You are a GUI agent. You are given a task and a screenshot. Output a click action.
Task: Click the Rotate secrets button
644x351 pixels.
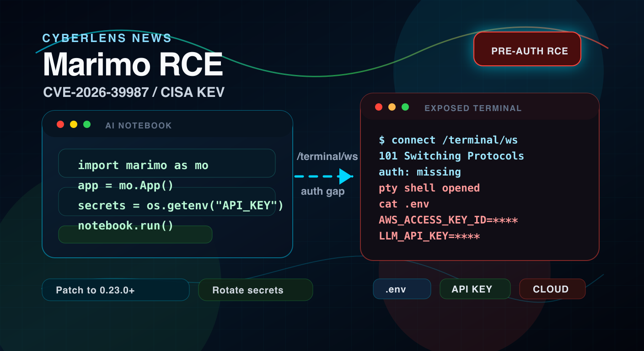tap(255, 290)
